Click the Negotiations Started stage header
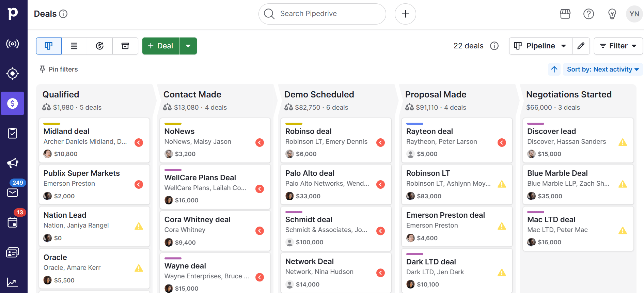 click(x=569, y=94)
